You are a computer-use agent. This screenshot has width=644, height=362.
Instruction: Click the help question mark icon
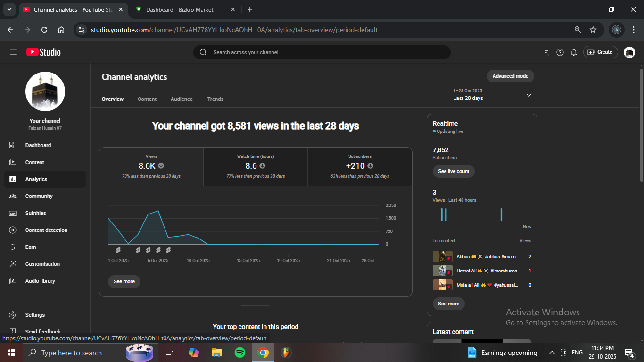click(x=560, y=52)
